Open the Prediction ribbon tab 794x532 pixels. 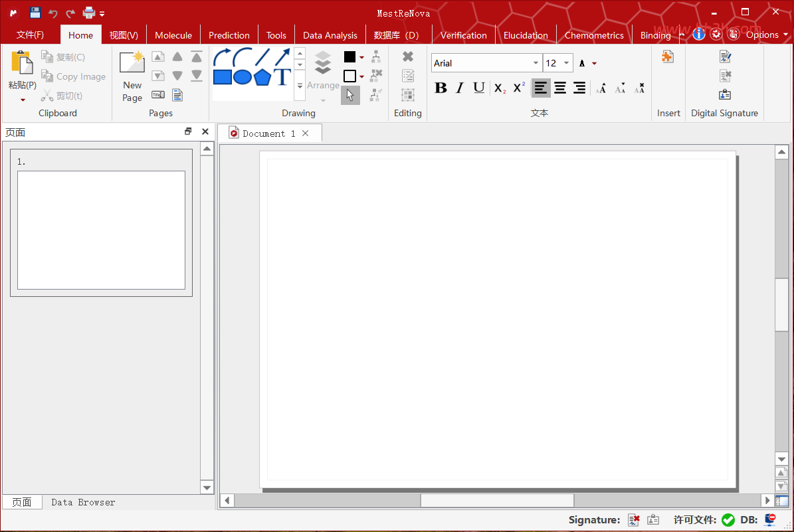[x=229, y=35]
